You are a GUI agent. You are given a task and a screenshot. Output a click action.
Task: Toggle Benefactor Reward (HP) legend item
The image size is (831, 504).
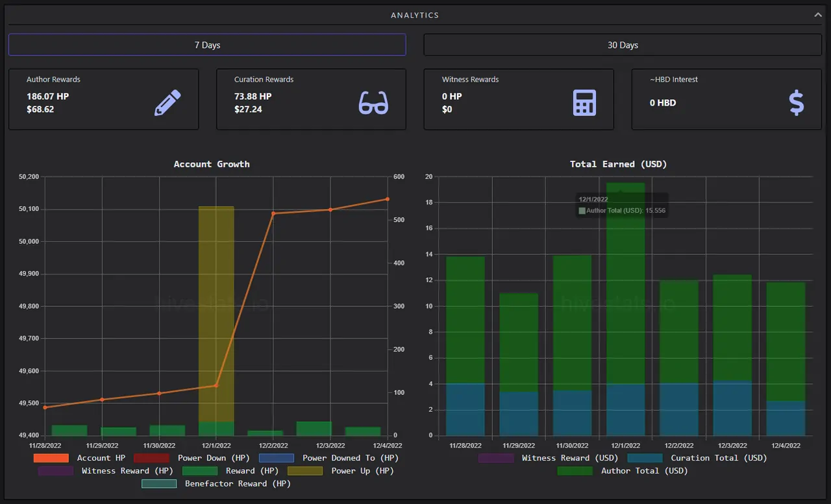click(216, 484)
